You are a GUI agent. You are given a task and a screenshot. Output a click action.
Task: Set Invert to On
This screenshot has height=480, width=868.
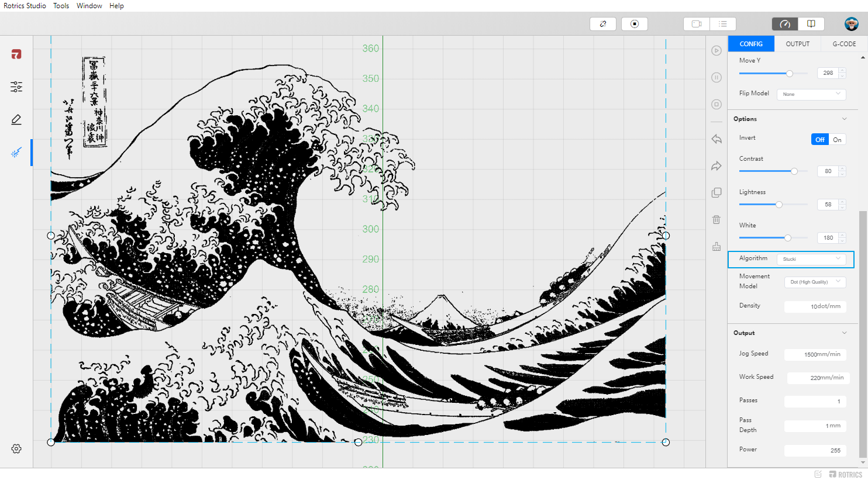(838, 140)
